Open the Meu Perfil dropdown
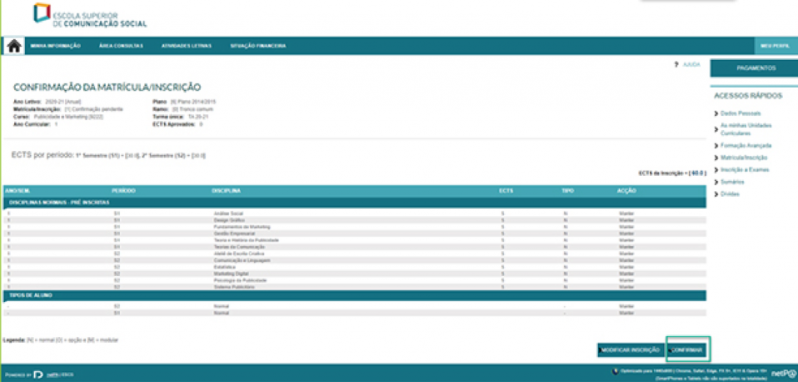This screenshot has width=798, height=382. [776, 46]
